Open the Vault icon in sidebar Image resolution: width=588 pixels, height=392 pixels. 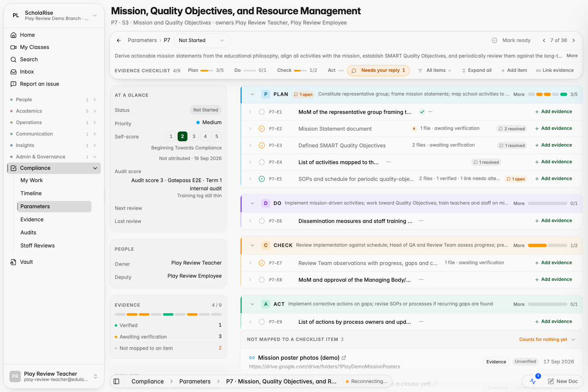tap(13, 262)
